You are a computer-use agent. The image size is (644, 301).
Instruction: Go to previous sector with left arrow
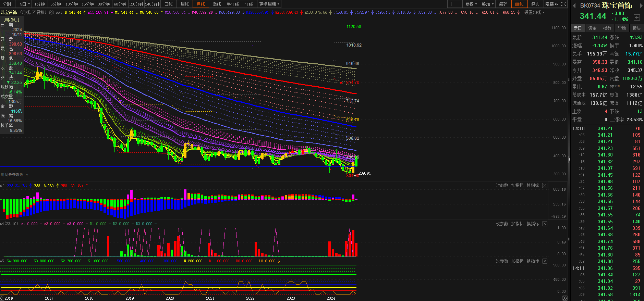pyautogui.click(x=574, y=5)
